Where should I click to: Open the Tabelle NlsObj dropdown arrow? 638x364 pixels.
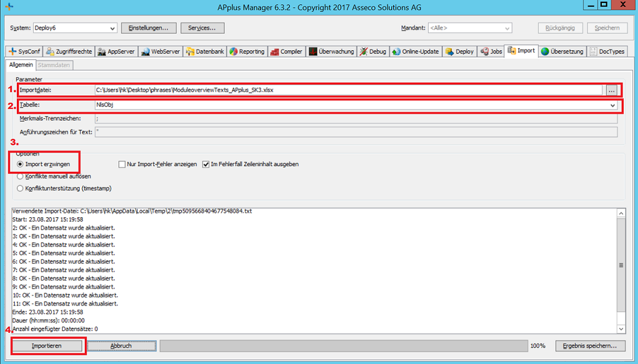point(613,105)
